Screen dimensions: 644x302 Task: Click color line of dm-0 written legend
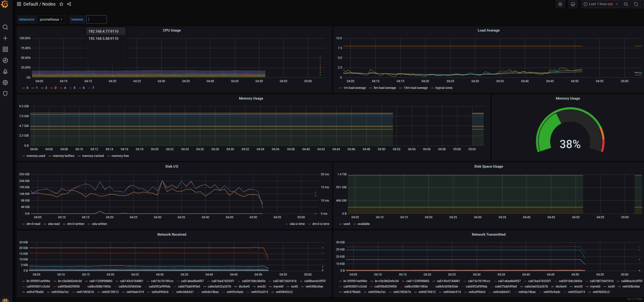(x=64, y=224)
